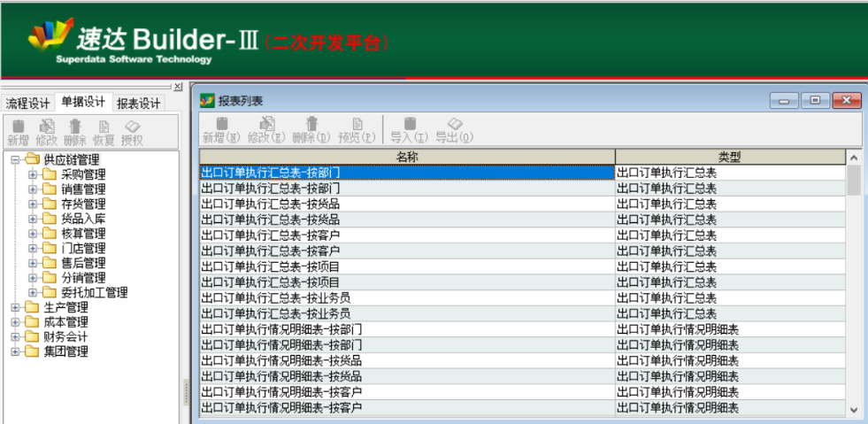Minimize the 报表列表 window
Viewport: 868px width, 424px height.
tap(784, 101)
